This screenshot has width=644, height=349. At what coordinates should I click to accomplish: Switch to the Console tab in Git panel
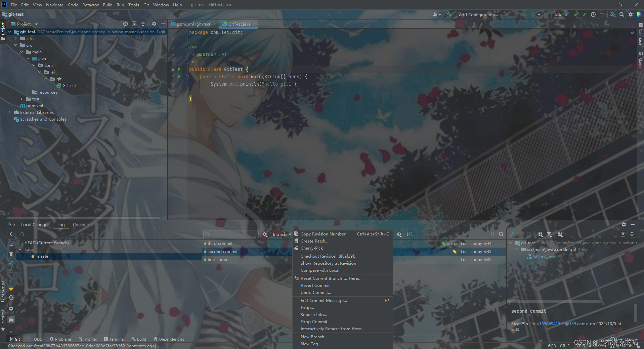[x=81, y=225]
